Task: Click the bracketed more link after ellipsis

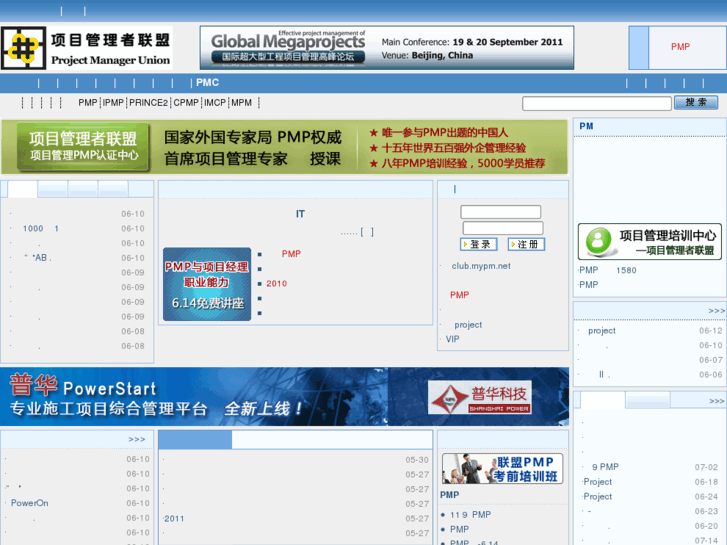Action: point(367,232)
